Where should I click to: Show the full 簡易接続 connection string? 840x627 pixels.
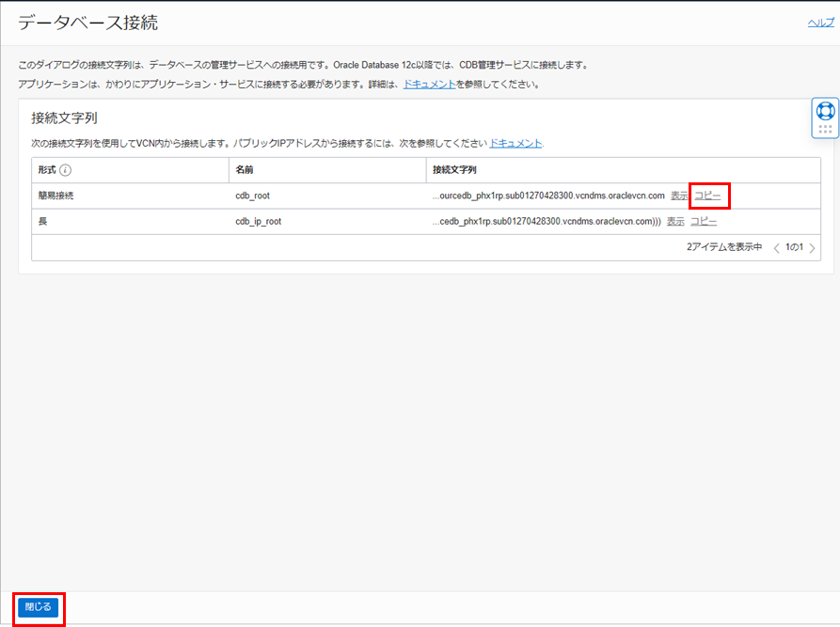pyautogui.click(x=678, y=196)
